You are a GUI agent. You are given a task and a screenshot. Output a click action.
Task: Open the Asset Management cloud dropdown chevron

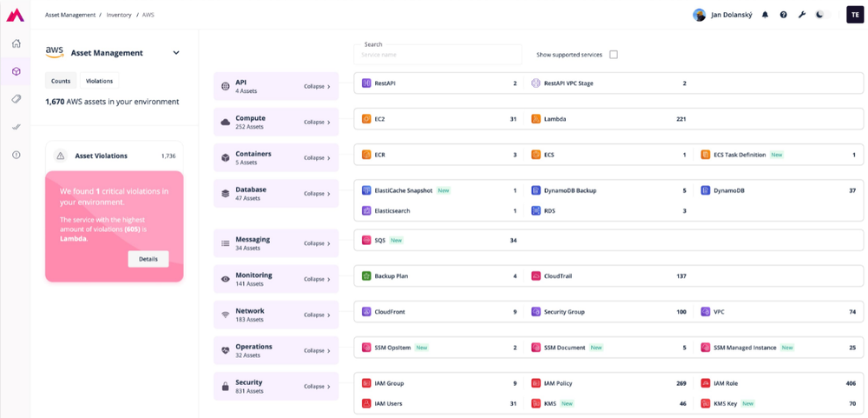(176, 53)
